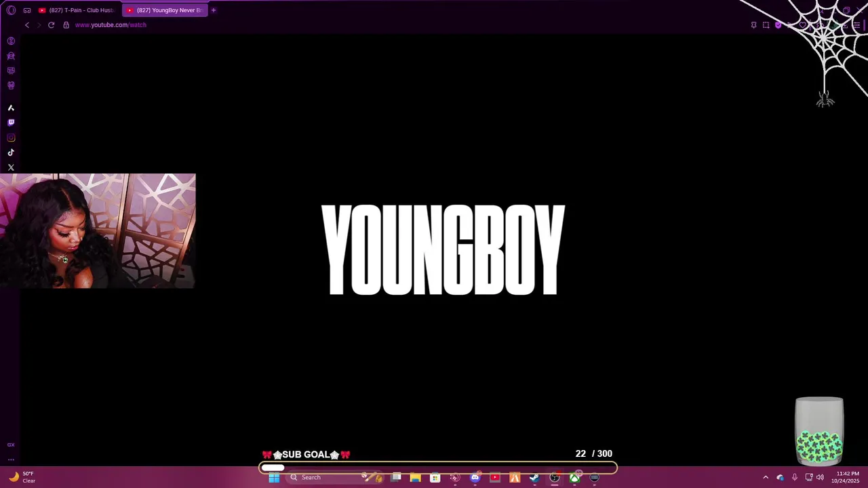This screenshot has width=868, height=488.
Task: Switch to OBS Studio on taskbar
Action: pyautogui.click(x=555, y=478)
